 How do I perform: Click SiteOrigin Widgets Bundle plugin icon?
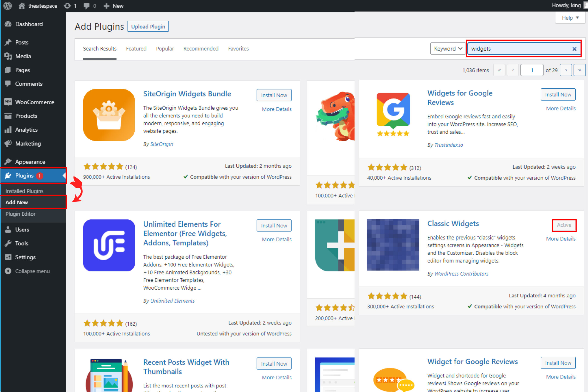tap(109, 115)
